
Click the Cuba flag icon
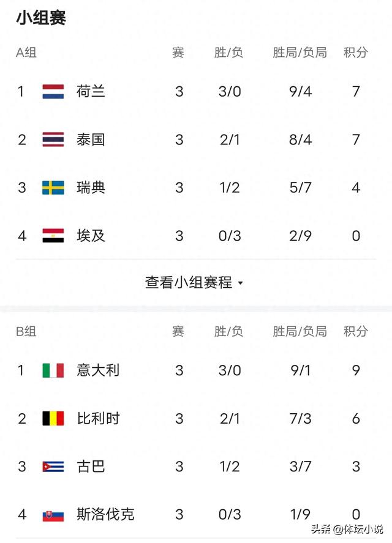click(x=53, y=466)
